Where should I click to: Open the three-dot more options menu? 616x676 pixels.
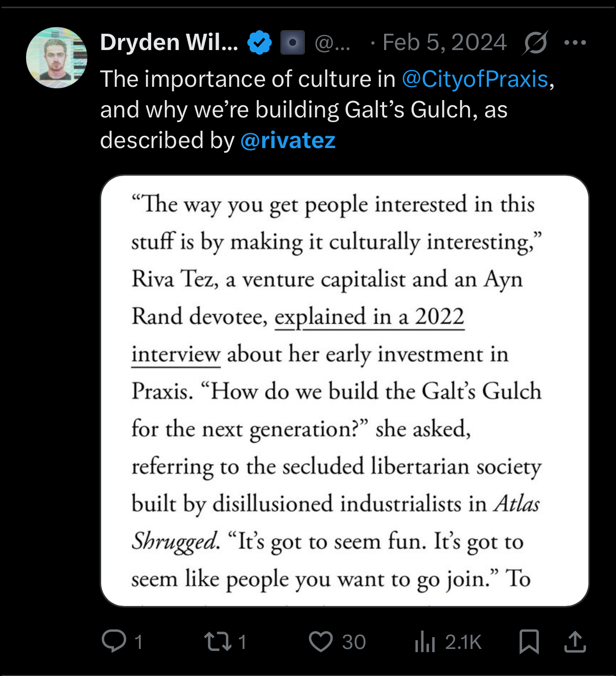575,42
